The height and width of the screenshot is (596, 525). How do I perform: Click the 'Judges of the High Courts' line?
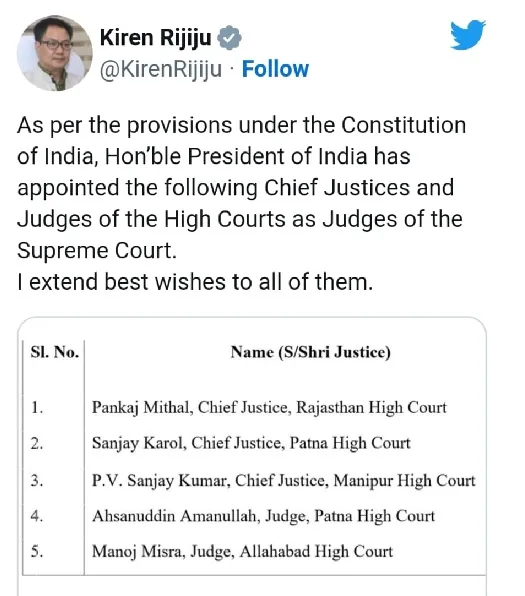240,219
